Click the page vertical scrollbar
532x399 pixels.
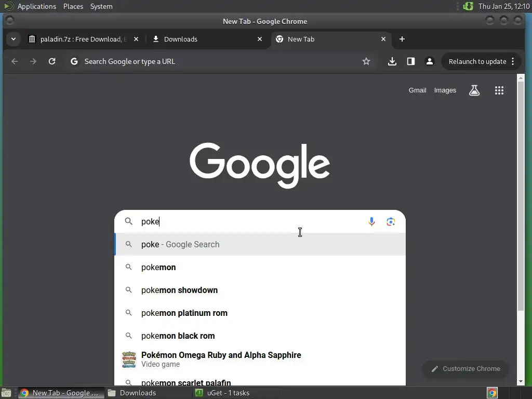[521, 197]
